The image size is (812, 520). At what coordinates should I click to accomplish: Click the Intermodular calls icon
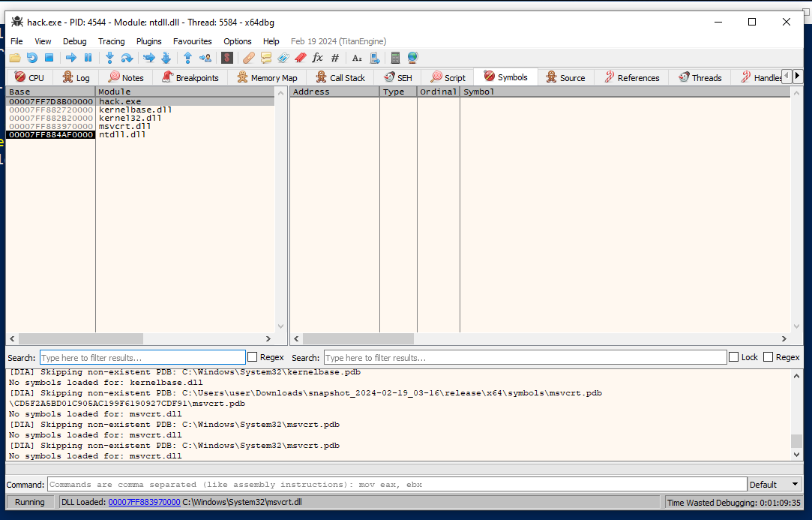[x=374, y=58]
